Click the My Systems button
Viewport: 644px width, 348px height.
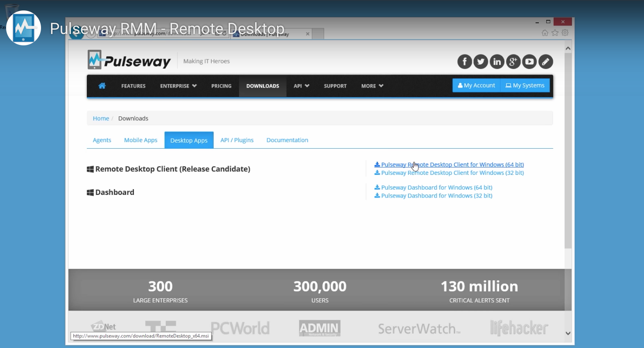click(525, 85)
